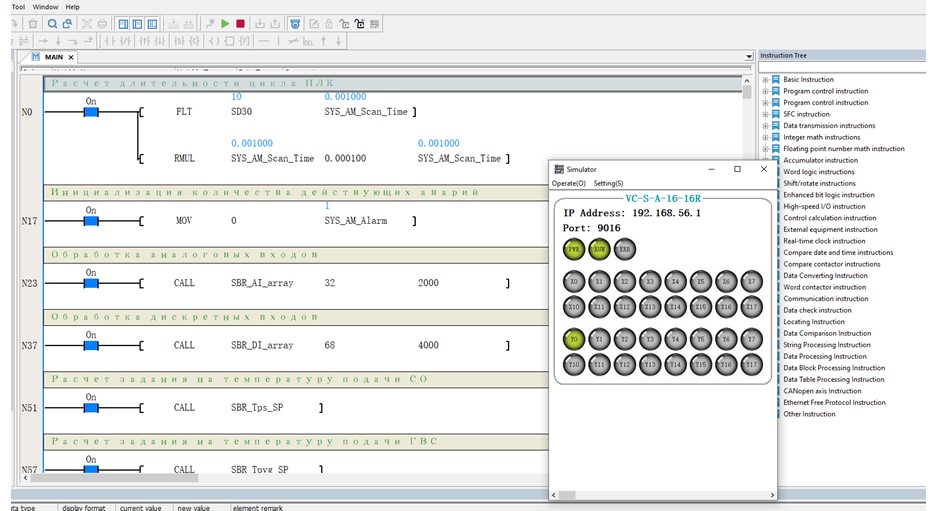Image resolution: width=936 pixels, height=511 pixels.
Task: Expand Floating point number math instruction node
Action: pos(765,149)
